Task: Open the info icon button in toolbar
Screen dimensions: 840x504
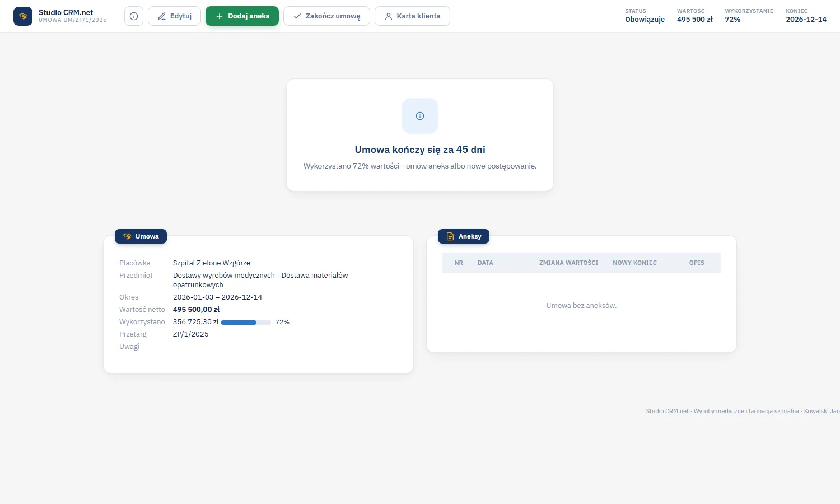Action: coord(134,16)
